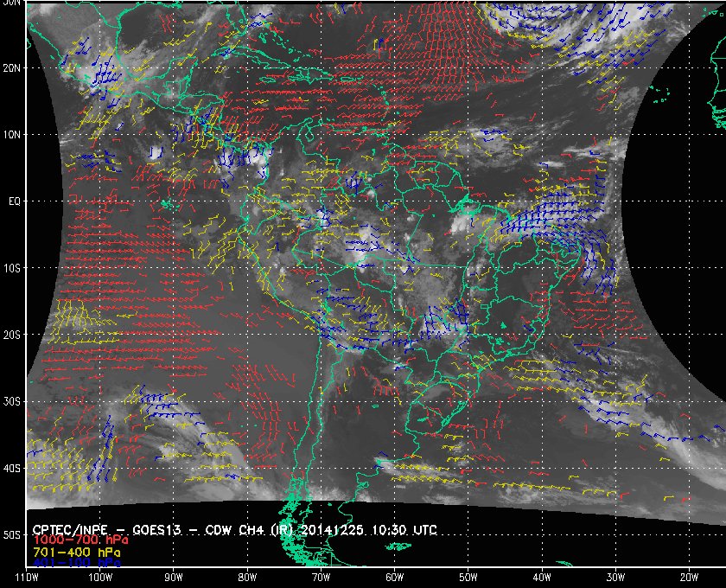Select the blue 401-100 hPa legend entry

pyautogui.click(x=77, y=563)
